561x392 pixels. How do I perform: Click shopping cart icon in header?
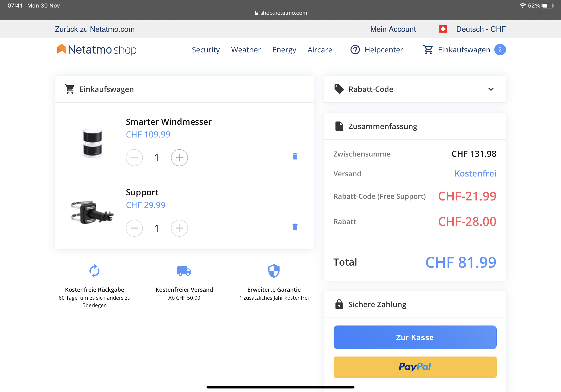(x=428, y=50)
